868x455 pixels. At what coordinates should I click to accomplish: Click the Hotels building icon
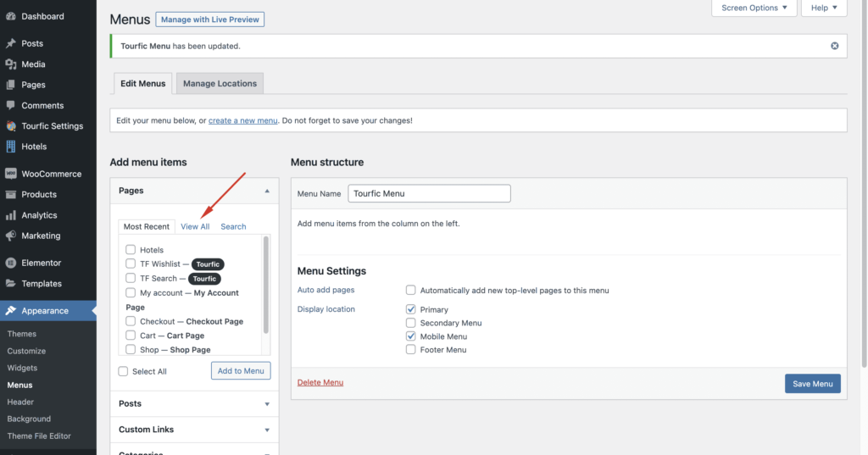10,146
